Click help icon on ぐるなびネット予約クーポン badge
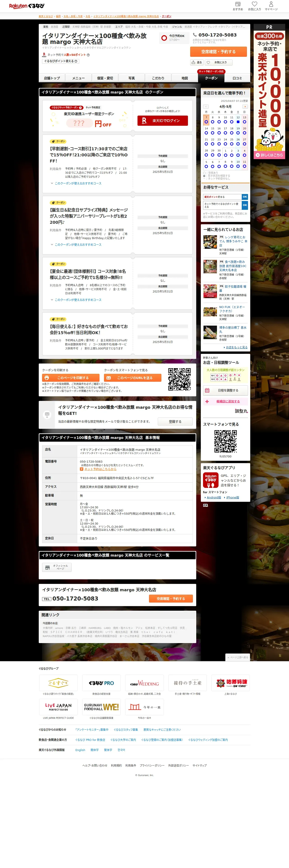Screen dimensions: 289x868 [x=80, y=107]
